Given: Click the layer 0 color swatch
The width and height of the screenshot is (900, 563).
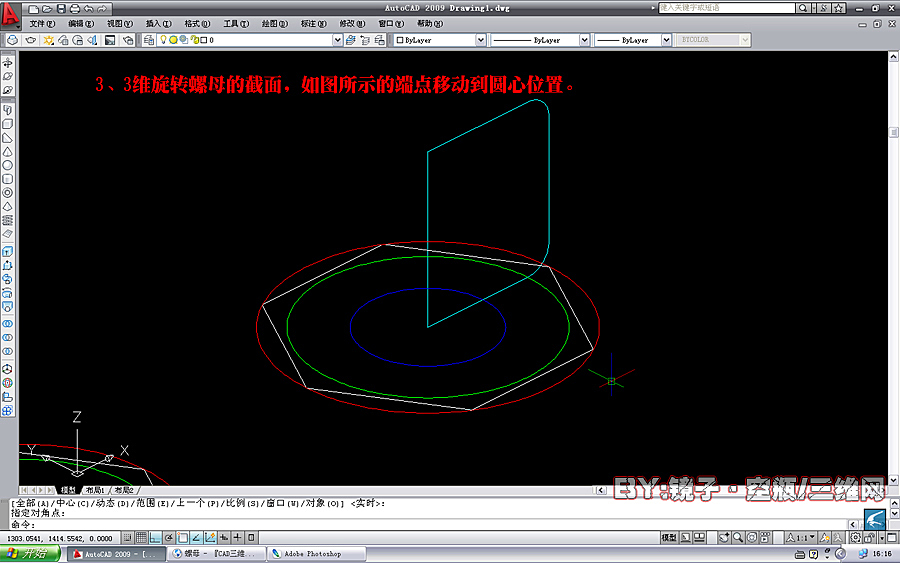Looking at the screenshot, I should [x=203, y=40].
